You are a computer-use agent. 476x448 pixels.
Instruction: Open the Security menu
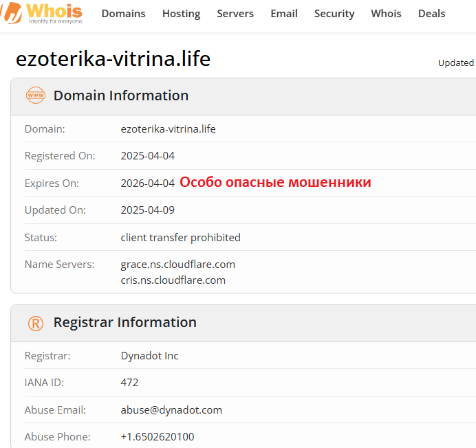click(334, 14)
